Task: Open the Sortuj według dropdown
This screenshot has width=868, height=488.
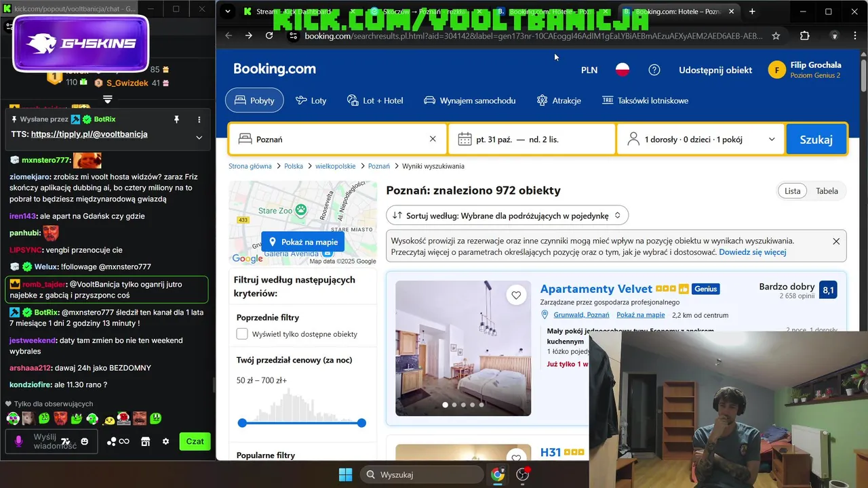Action: [507, 216]
